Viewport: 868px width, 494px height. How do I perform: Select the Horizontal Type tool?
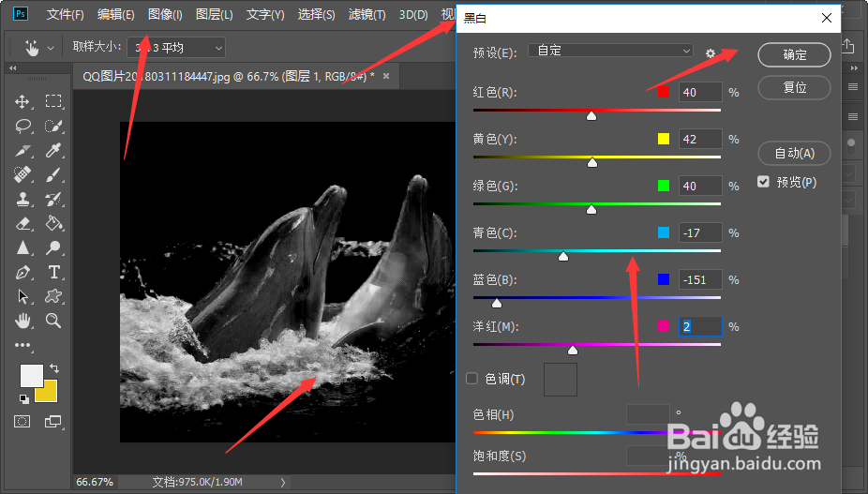click(53, 272)
